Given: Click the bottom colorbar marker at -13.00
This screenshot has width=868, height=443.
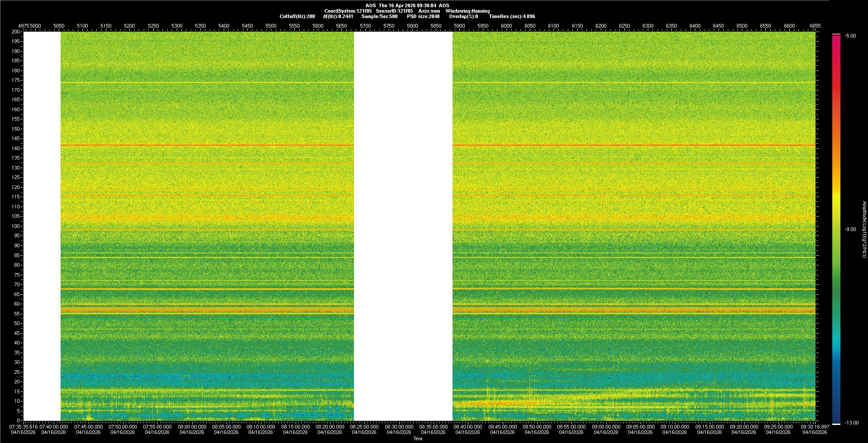Looking at the screenshot, I should point(836,424).
